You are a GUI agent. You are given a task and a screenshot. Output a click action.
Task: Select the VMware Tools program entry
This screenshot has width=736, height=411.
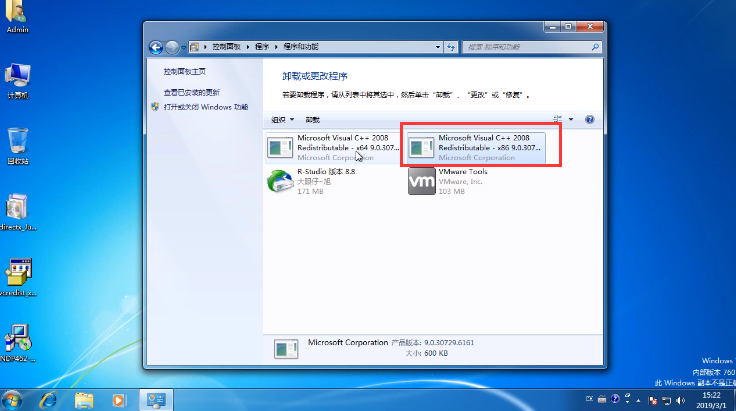click(476, 182)
